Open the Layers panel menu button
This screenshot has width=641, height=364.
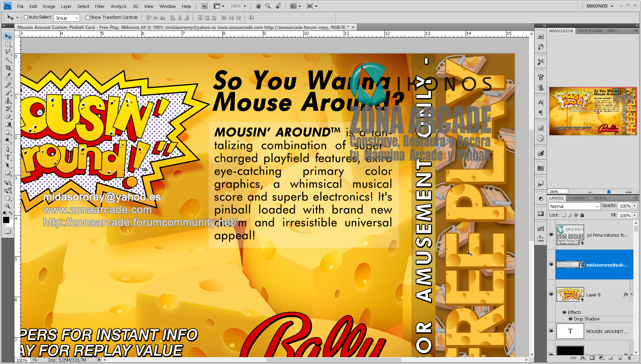pos(636,198)
